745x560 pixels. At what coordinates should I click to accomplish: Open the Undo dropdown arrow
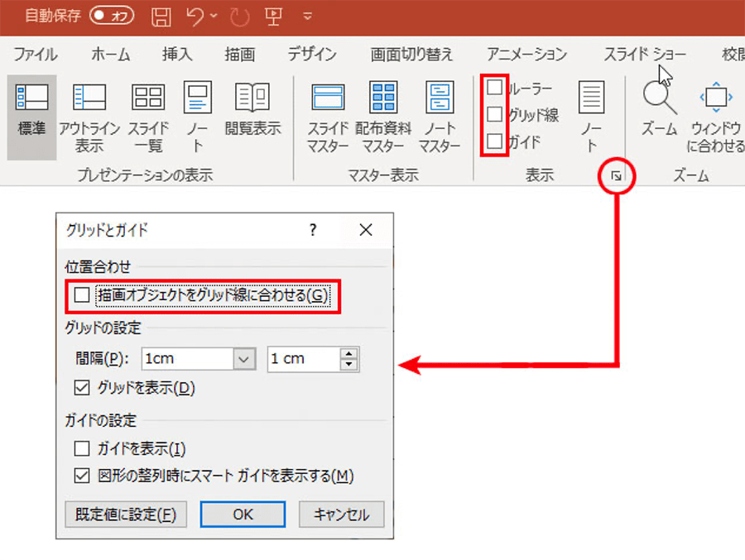[214, 16]
